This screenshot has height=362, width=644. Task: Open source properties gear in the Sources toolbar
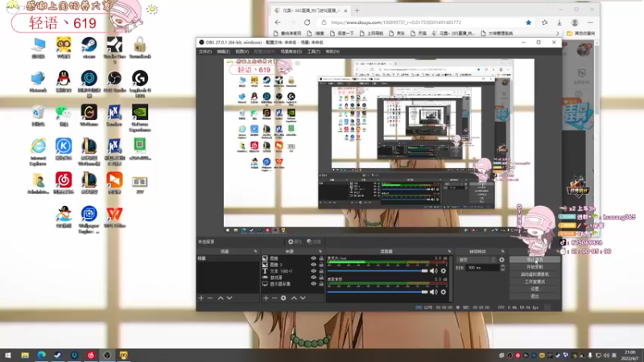tap(283, 298)
